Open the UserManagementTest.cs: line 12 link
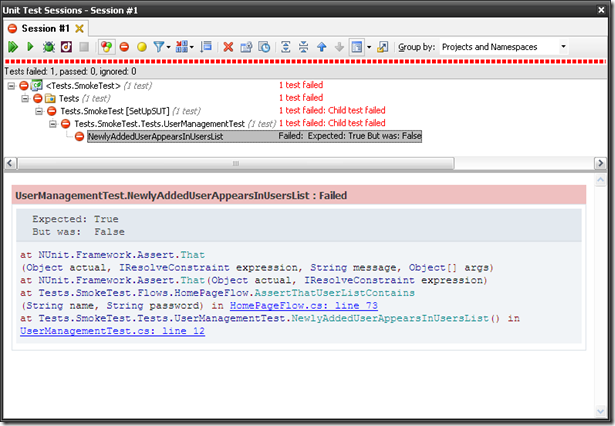Screen dimensions: 615x426 tap(113, 331)
